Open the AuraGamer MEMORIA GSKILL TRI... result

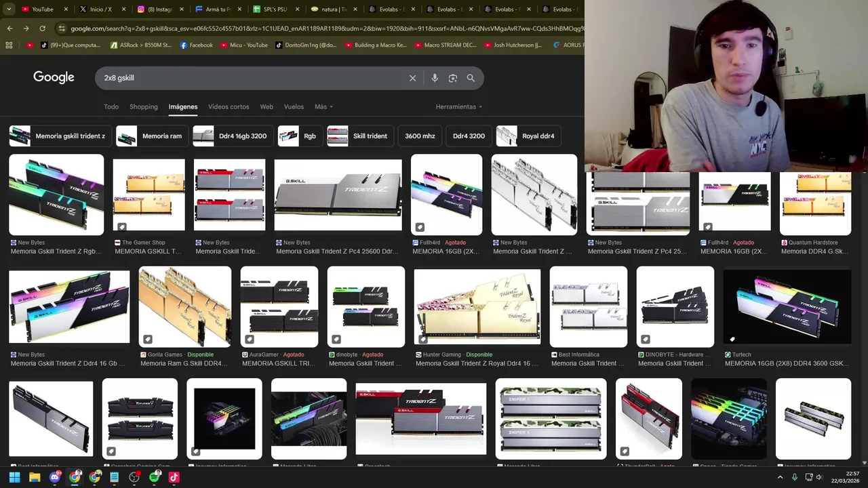[x=279, y=363]
